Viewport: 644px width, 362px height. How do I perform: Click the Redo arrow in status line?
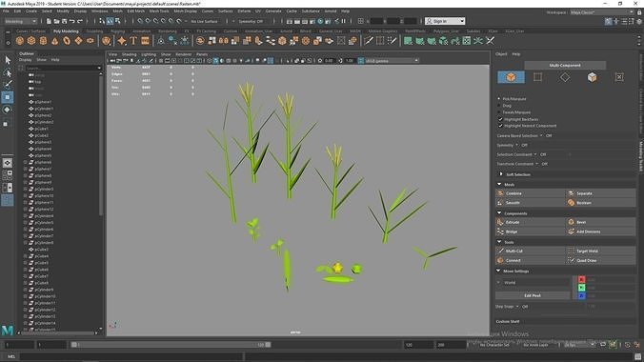pos(80,21)
